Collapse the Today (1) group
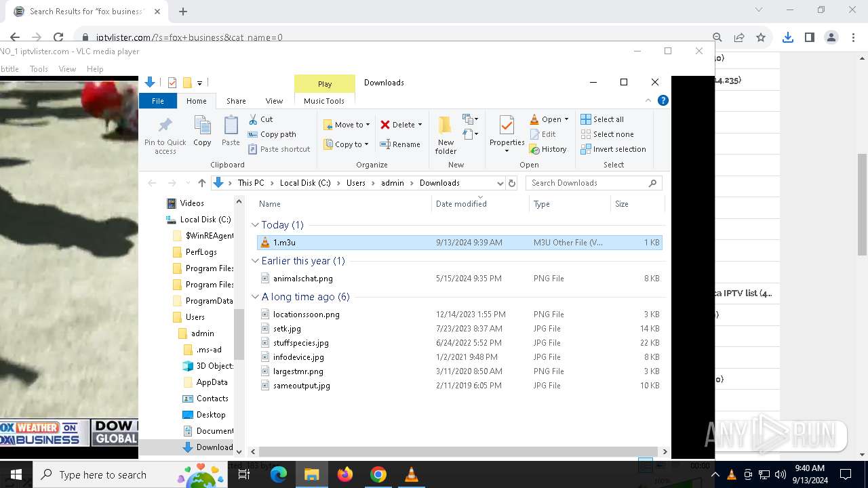868x488 pixels. point(255,225)
